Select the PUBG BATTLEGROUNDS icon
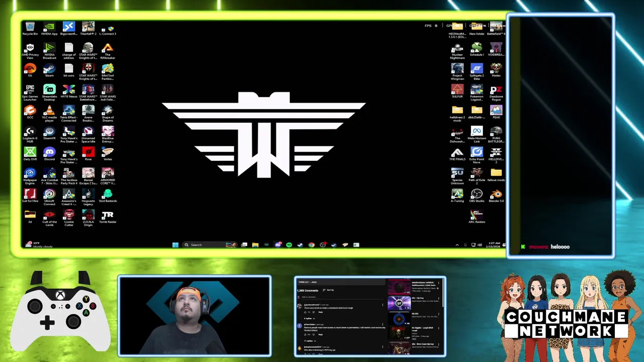This screenshot has height=362, width=644. 496,134
